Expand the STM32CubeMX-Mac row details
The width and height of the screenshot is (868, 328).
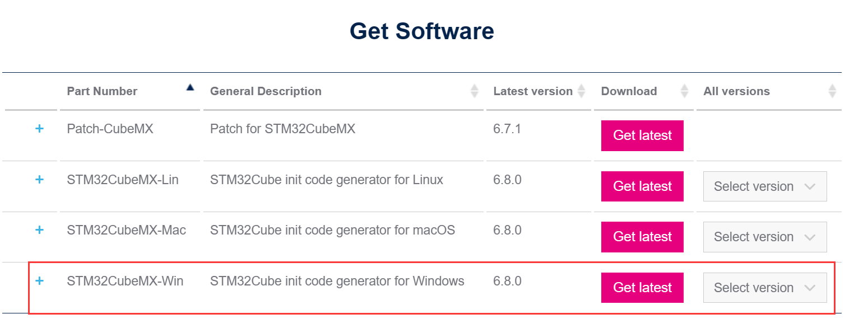point(39,229)
